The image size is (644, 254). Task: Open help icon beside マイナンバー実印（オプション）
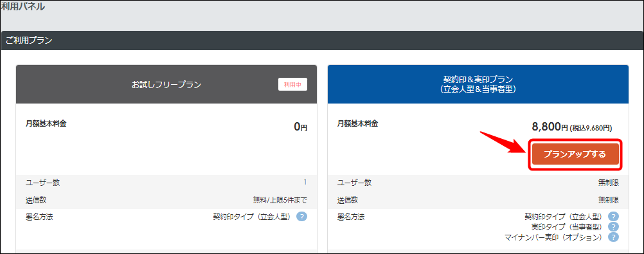[x=613, y=237]
